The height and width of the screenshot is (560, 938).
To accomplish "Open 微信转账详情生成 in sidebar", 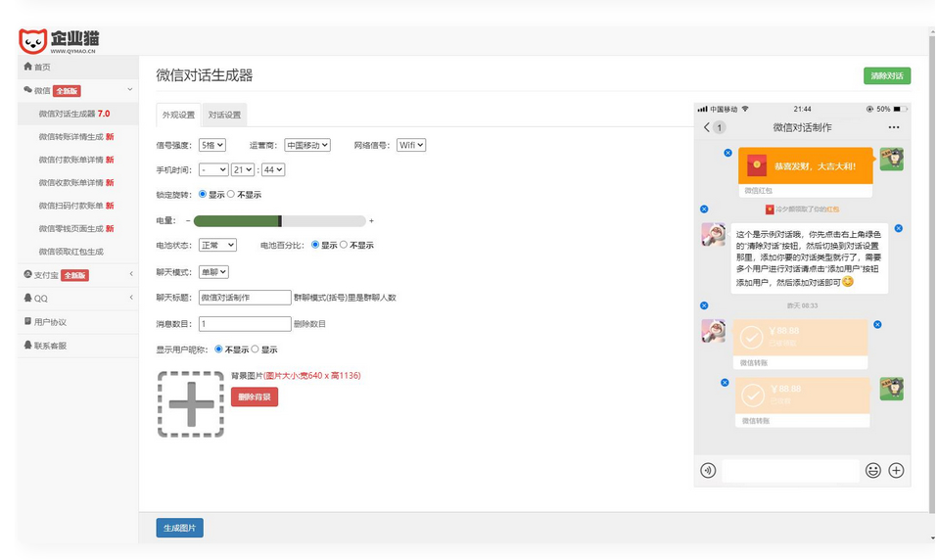I will click(77, 136).
